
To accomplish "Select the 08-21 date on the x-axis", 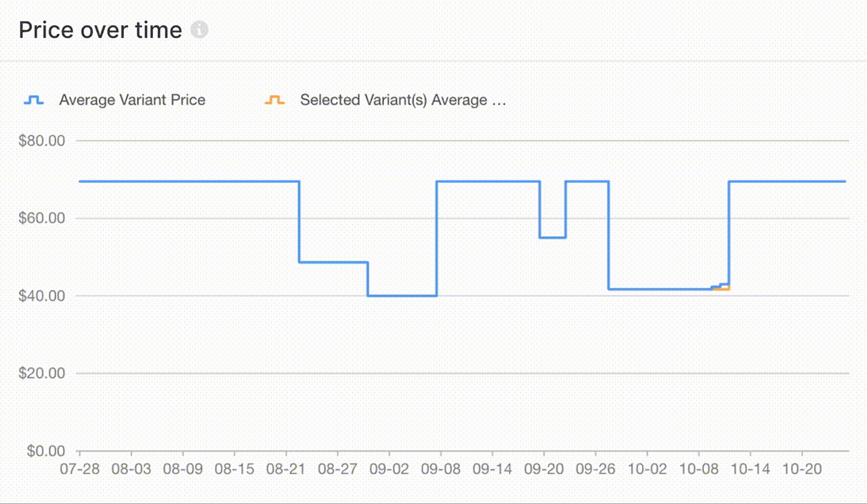I will pos(286,469).
